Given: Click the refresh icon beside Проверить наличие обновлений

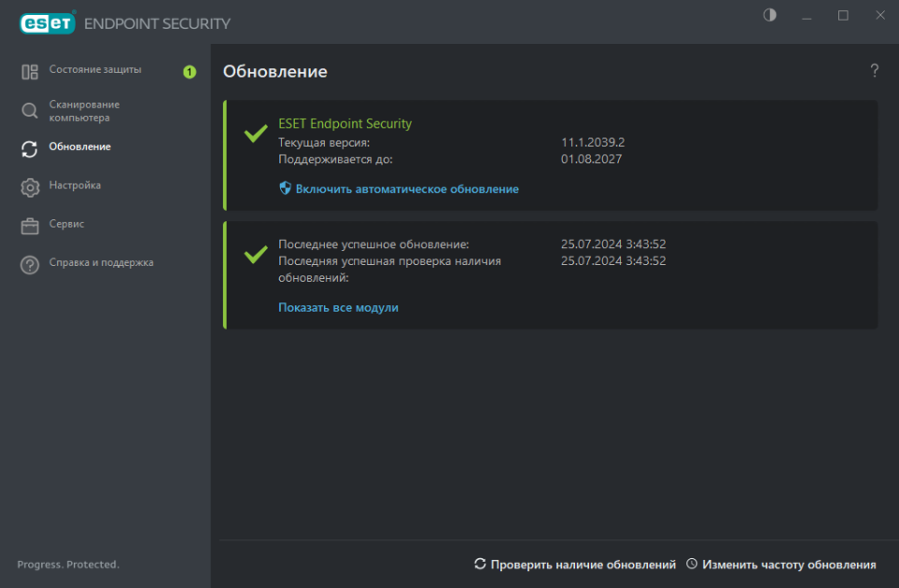Looking at the screenshot, I should coord(480,564).
